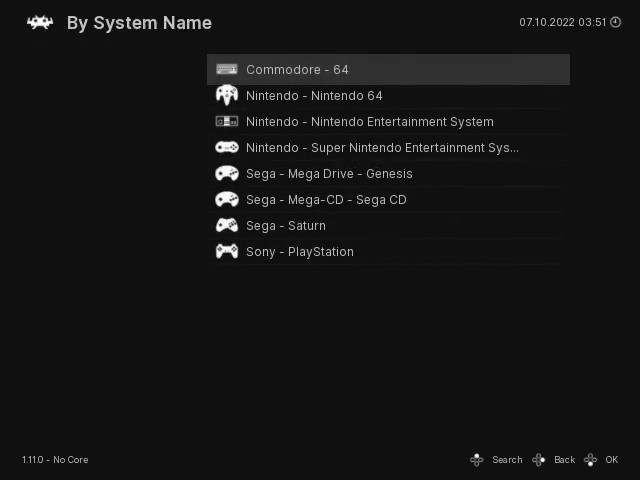
Task: Select the Sega - Saturn entry
Action: [388, 226]
